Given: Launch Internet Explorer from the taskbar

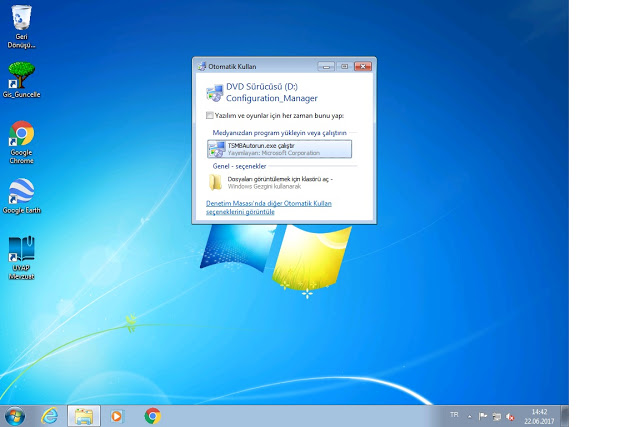Looking at the screenshot, I should pos(50,414).
